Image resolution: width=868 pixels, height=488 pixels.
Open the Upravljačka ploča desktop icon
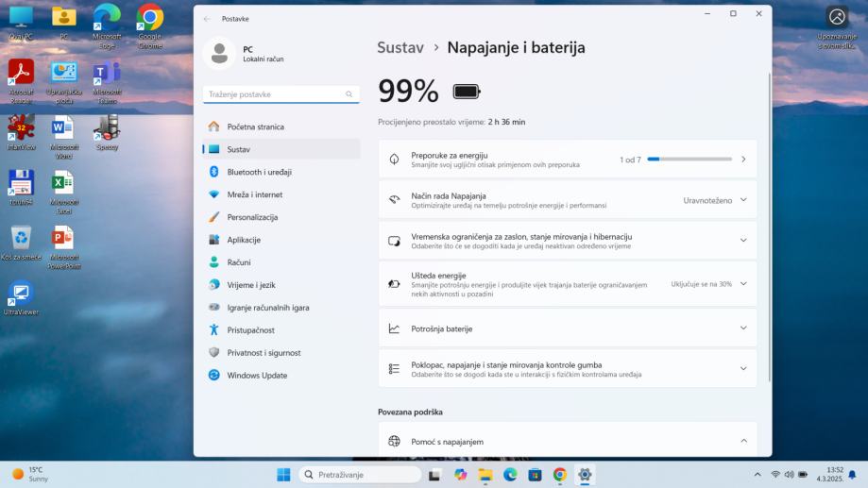pos(63,81)
